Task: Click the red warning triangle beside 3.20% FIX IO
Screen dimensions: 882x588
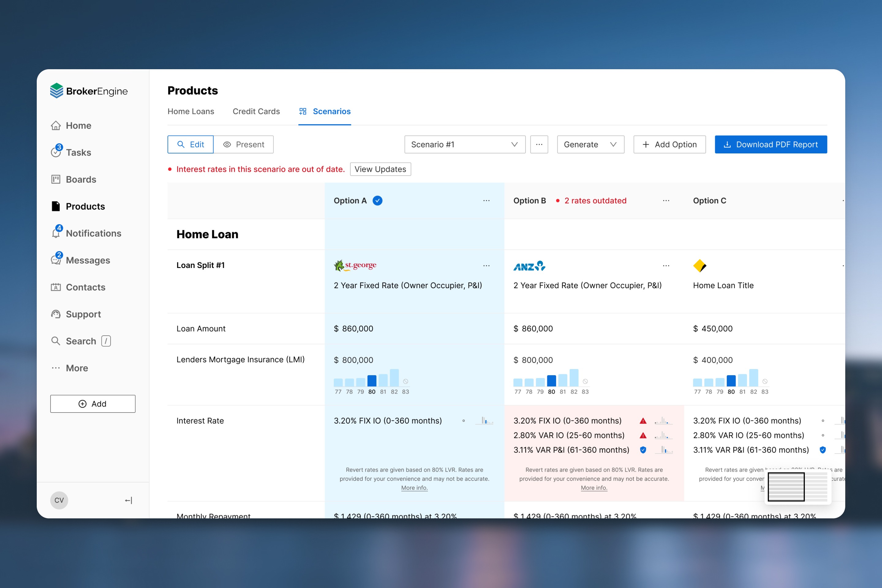Action: 643,421
